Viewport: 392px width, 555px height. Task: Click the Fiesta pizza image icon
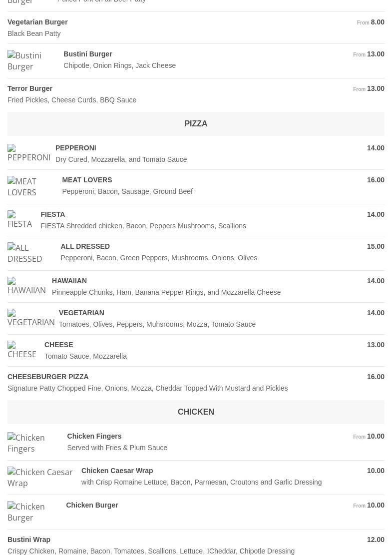(20, 219)
